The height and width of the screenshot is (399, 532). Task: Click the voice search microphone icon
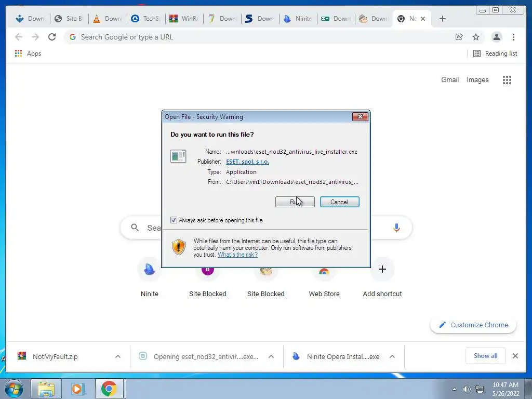click(396, 228)
